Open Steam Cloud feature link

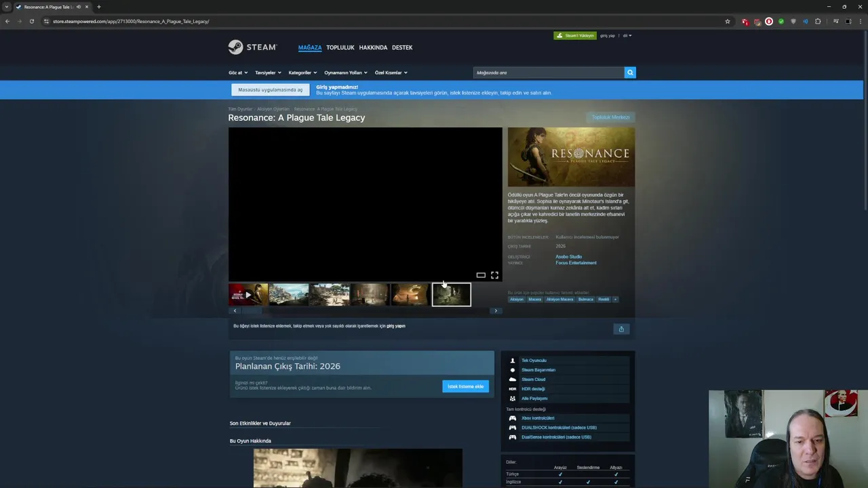533,380
